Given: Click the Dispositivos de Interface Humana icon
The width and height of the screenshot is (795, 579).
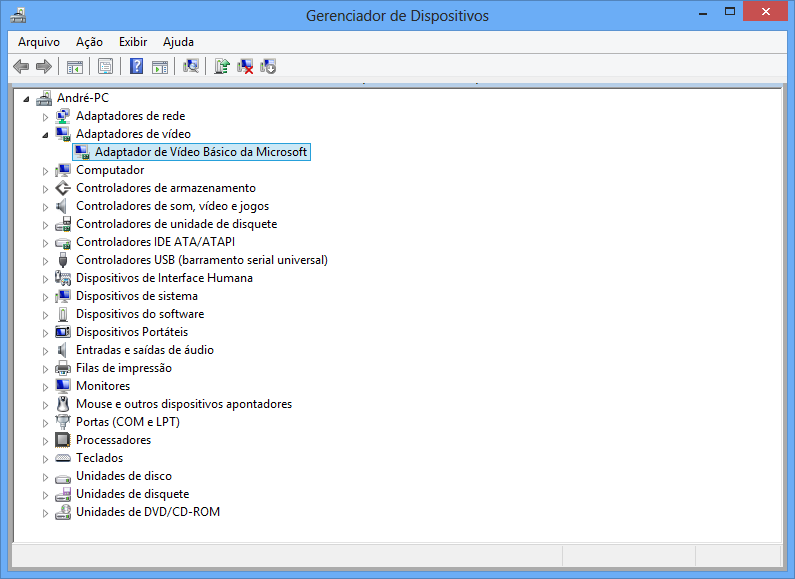Looking at the screenshot, I should point(63,278).
